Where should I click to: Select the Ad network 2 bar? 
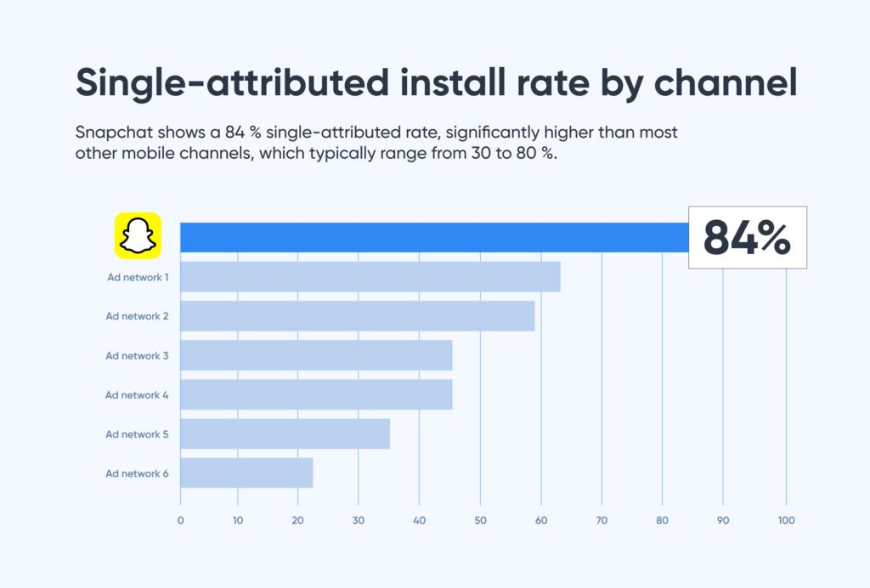[358, 316]
